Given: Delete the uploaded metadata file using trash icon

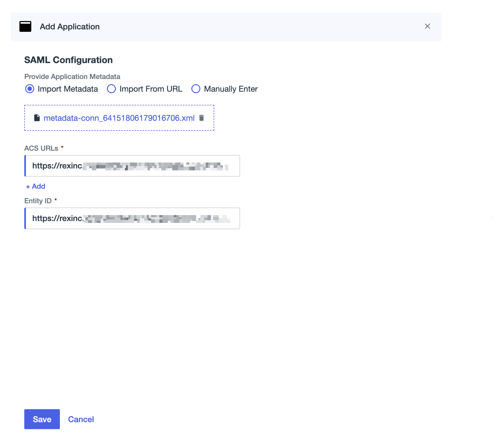Looking at the screenshot, I should coord(202,118).
